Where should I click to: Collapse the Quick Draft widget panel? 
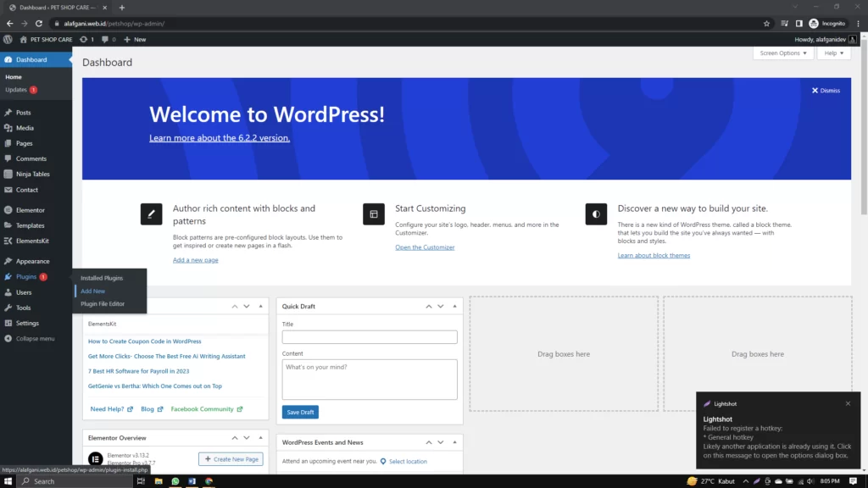coord(455,306)
